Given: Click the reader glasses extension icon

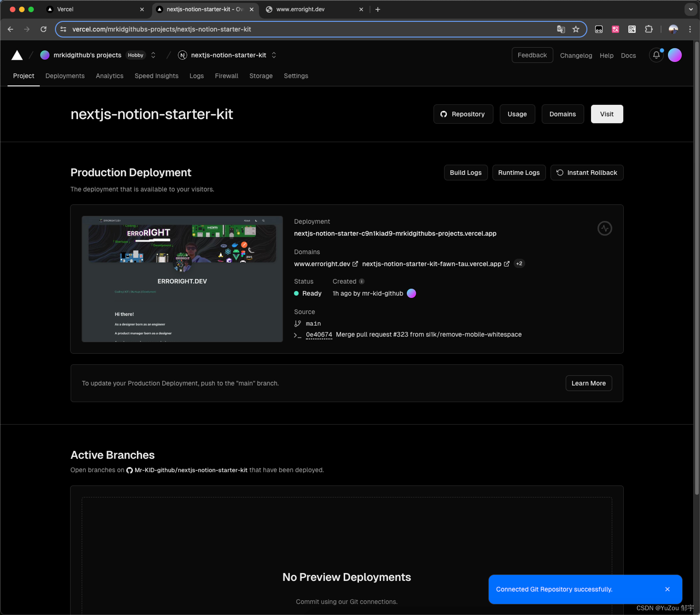Looking at the screenshot, I should [599, 29].
